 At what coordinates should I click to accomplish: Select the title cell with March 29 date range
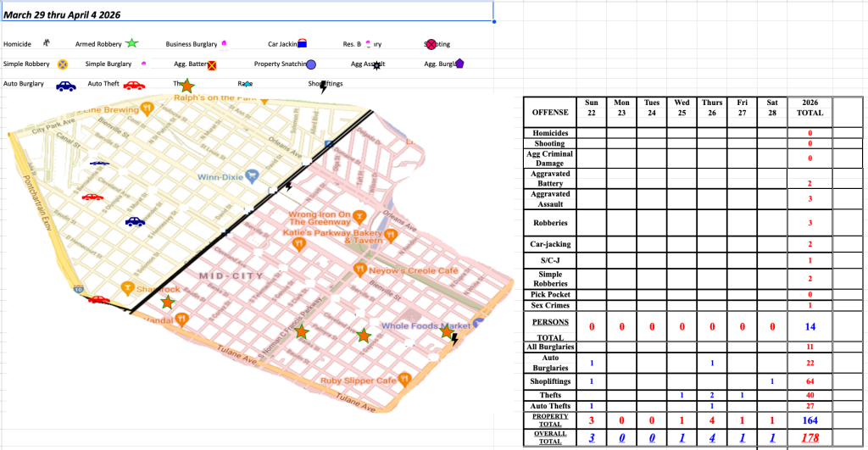[246, 13]
